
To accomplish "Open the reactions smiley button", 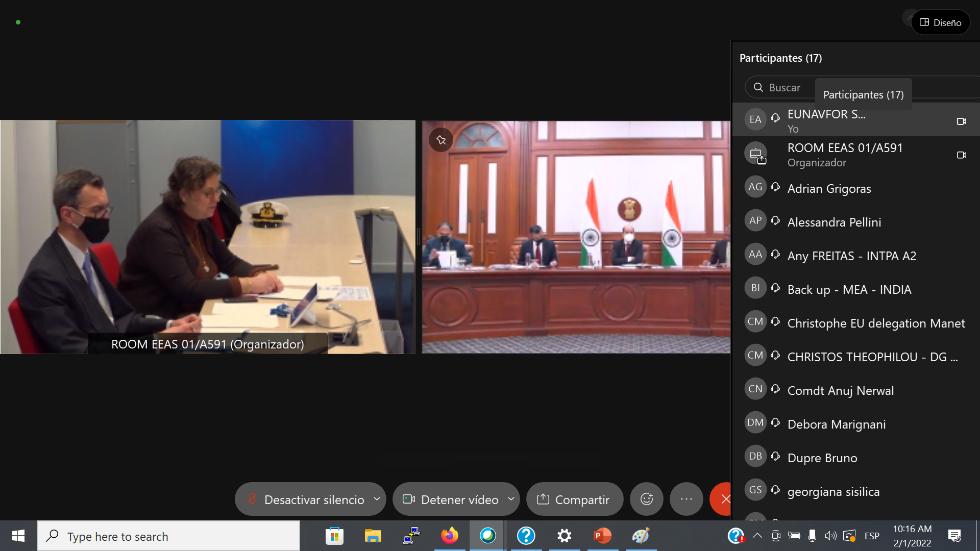I will [x=647, y=499].
